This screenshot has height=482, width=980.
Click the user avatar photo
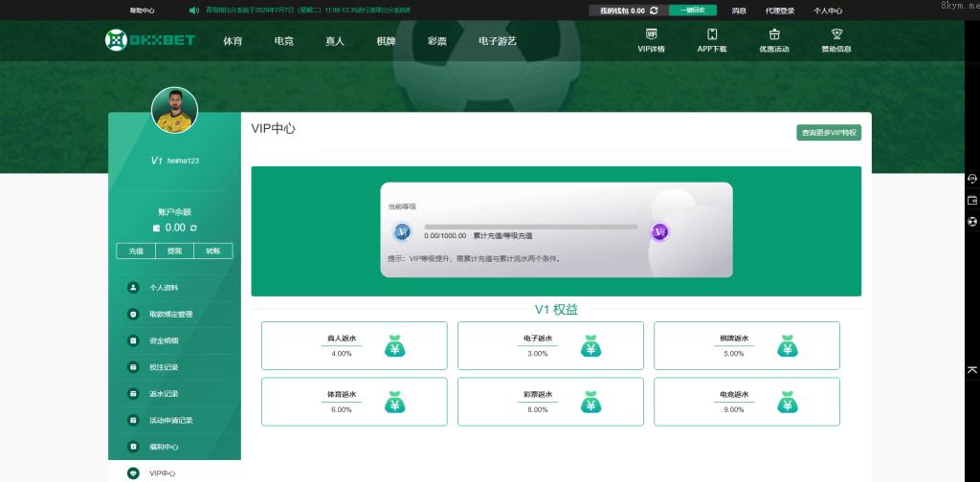tap(174, 111)
